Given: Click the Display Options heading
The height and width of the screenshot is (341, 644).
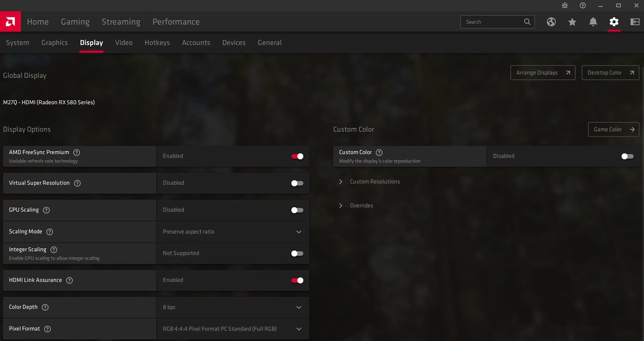Looking at the screenshot, I should click(x=27, y=129).
